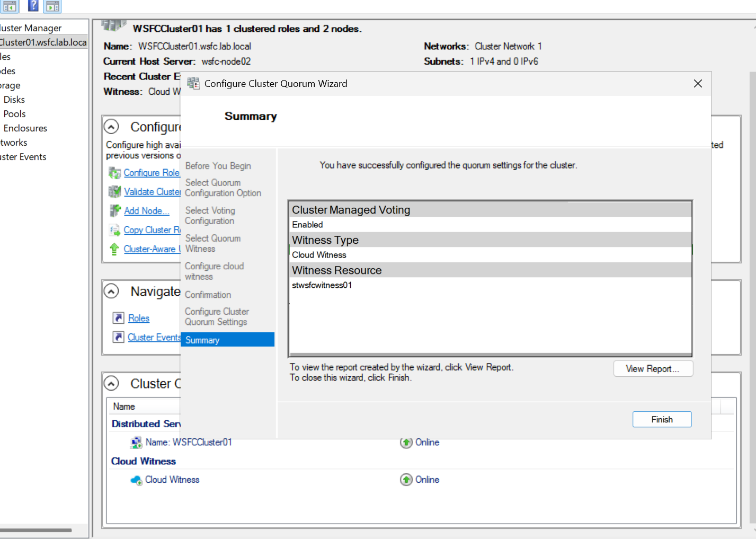
Task: Click the Copy Cluster Roles icon
Action: point(114,230)
